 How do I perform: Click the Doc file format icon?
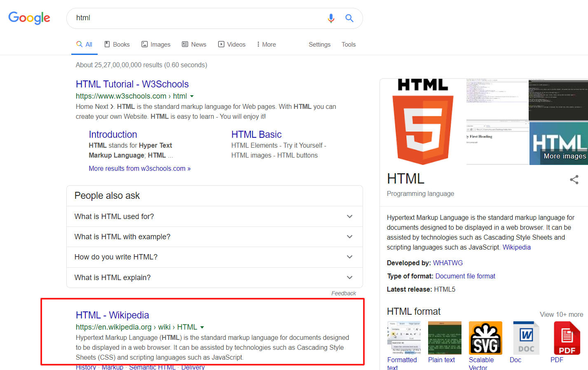(x=526, y=338)
